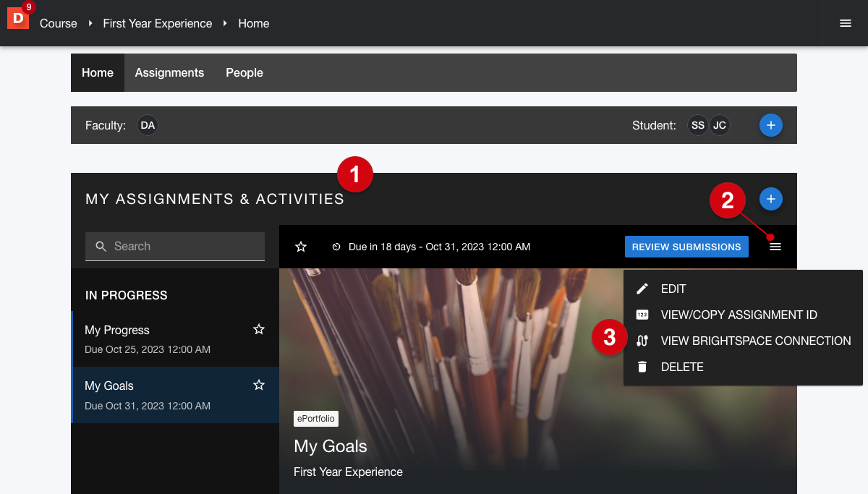Viewport: 868px width, 494px height.
Task: Click the DA faculty avatar
Action: pos(148,125)
